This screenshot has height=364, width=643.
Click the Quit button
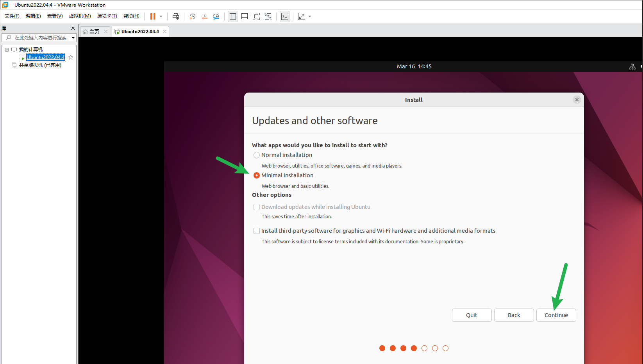(472, 315)
